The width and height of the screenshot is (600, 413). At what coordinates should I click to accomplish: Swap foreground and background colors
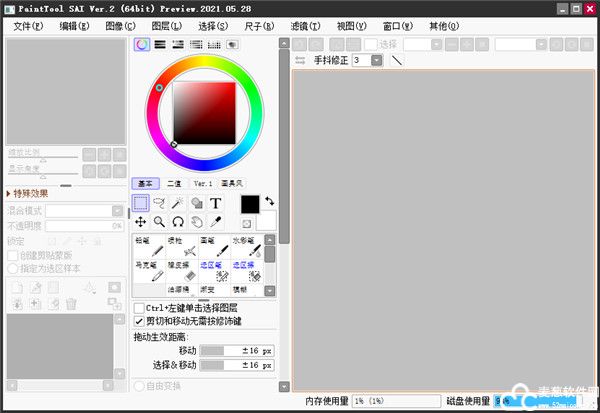coord(267,201)
